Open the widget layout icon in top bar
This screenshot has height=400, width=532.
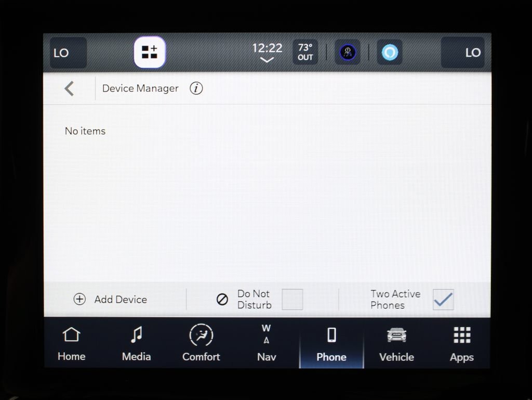150,53
